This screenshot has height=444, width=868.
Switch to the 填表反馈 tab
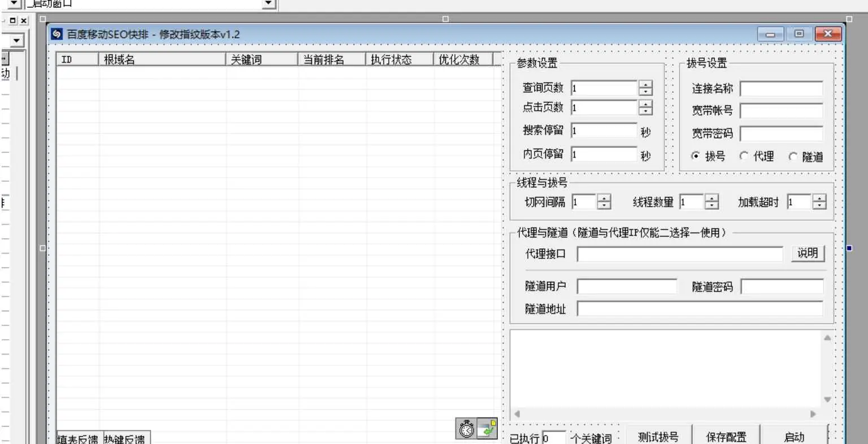[78, 438]
